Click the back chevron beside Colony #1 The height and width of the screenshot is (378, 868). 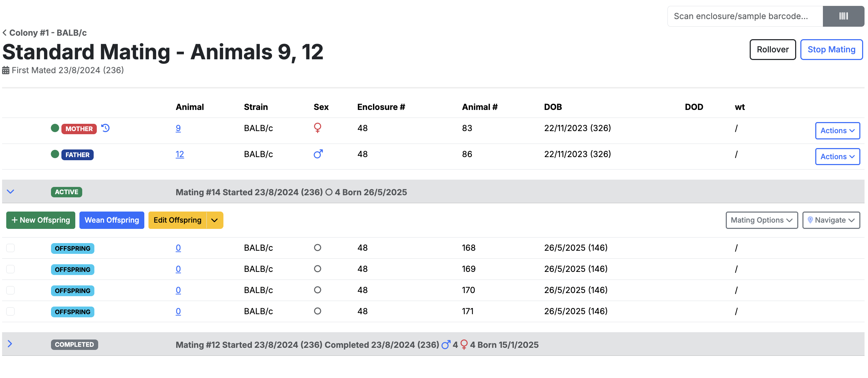pyautogui.click(x=5, y=33)
